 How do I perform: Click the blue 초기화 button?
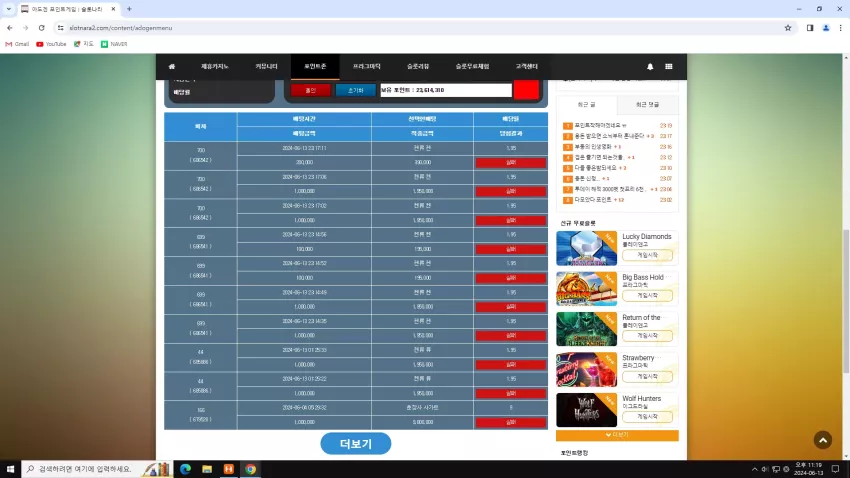(x=356, y=91)
